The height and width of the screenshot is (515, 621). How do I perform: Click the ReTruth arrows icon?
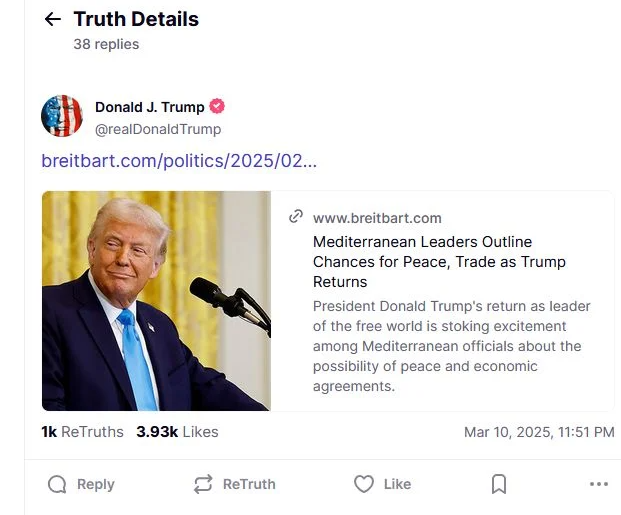pyautogui.click(x=203, y=484)
